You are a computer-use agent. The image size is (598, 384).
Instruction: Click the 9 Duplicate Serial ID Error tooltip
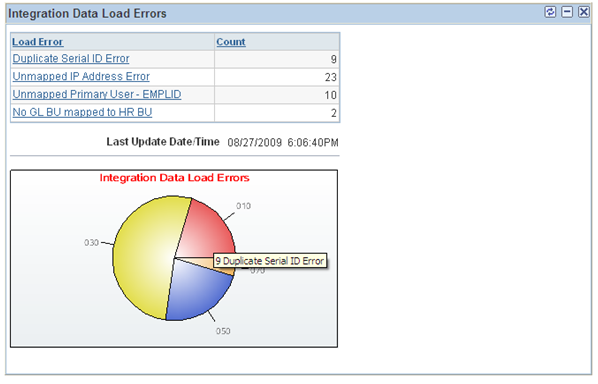click(x=270, y=261)
